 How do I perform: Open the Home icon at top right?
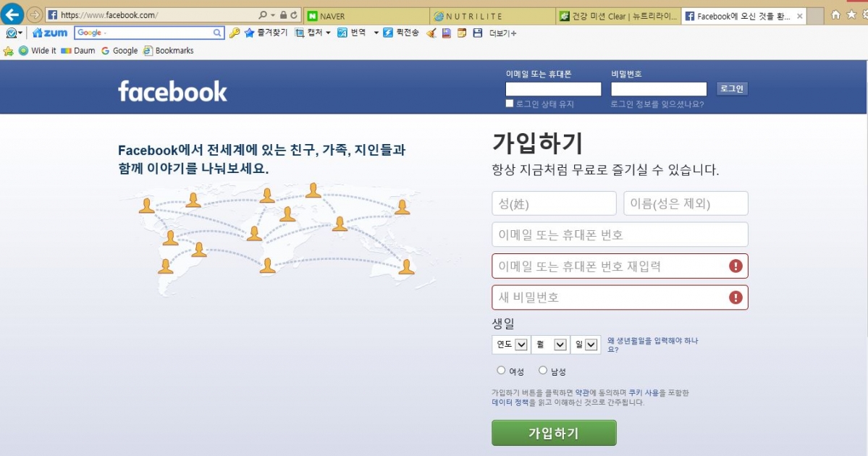836,15
